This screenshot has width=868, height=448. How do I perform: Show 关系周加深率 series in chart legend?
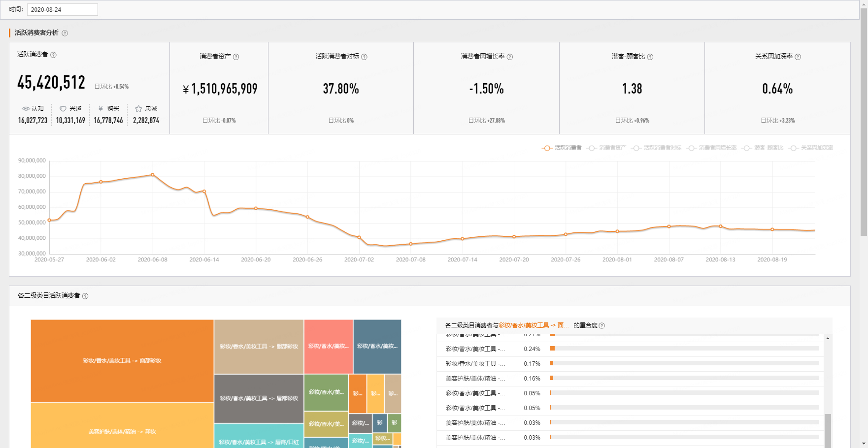pos(811,148)
